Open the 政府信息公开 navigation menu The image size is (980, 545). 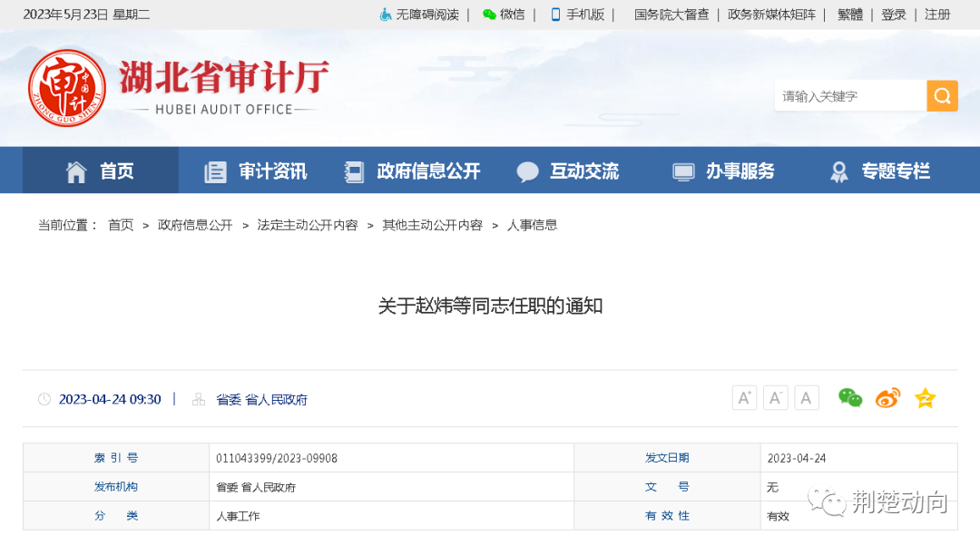pos(426,170)
